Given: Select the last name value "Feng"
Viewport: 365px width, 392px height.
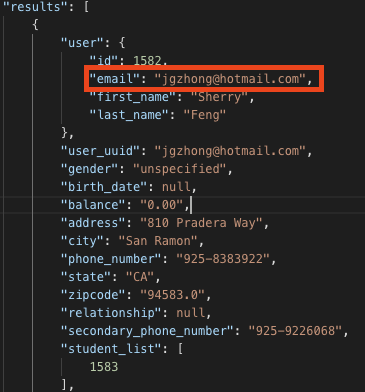Looking at the screenshot, I should (205, 115).
